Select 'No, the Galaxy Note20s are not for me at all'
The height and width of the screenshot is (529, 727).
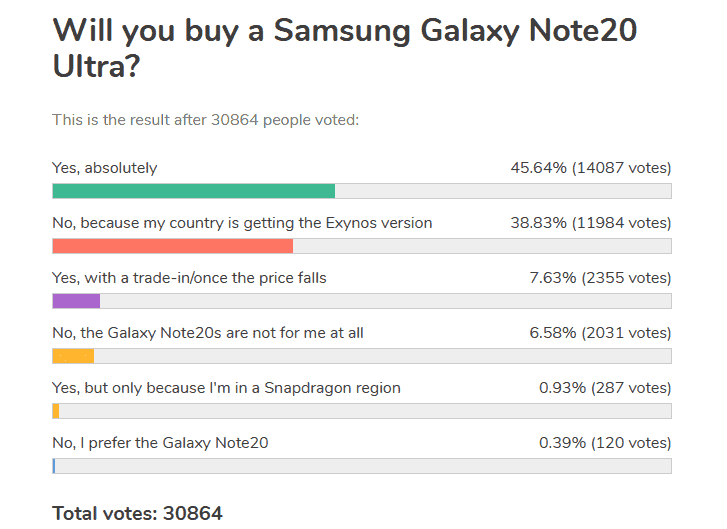coord(208,333)
